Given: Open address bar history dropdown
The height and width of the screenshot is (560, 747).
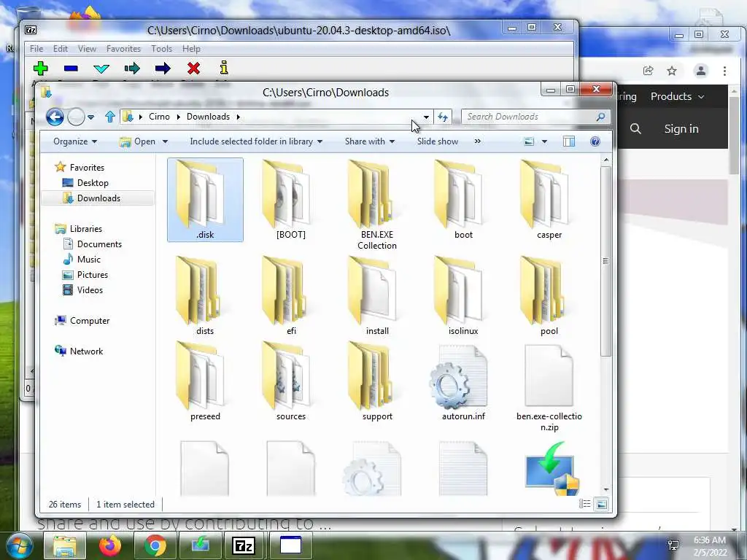Looking at the screenshot, I should tap(426, 117).
